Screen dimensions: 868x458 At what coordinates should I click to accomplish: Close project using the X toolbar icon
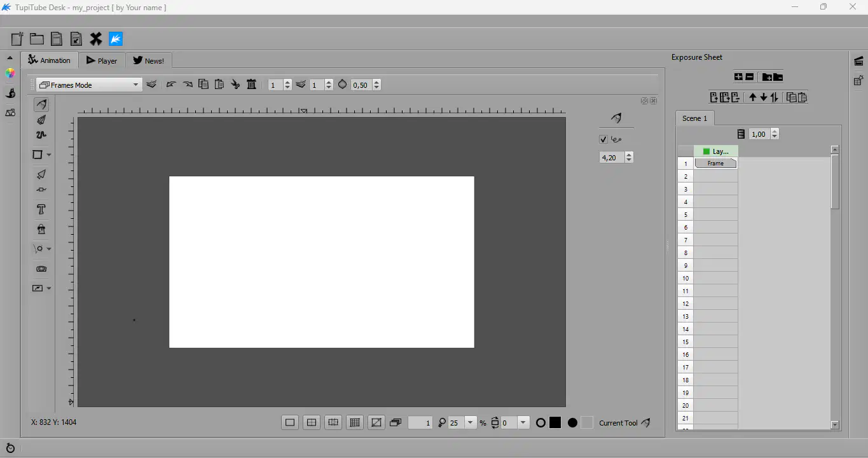pos(96,39)
